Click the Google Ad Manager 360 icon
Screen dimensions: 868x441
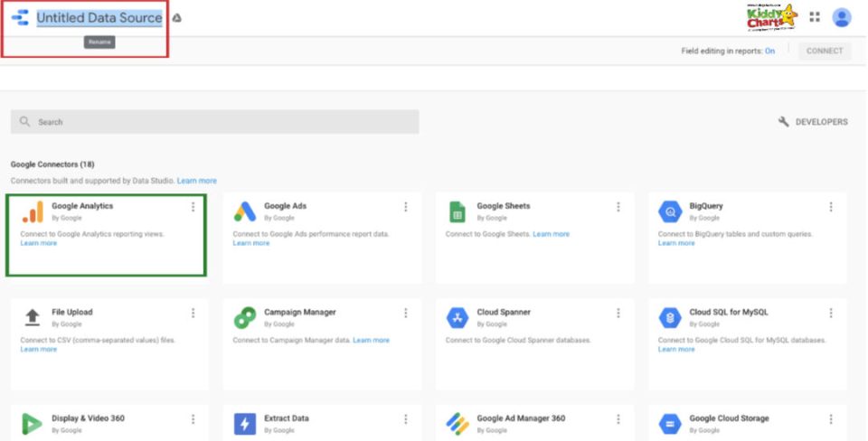pyautogui.click(x=458, y=424)
